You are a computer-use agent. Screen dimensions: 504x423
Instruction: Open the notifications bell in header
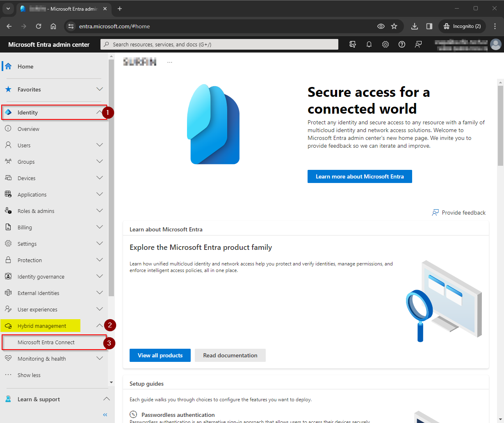[369, 44]
